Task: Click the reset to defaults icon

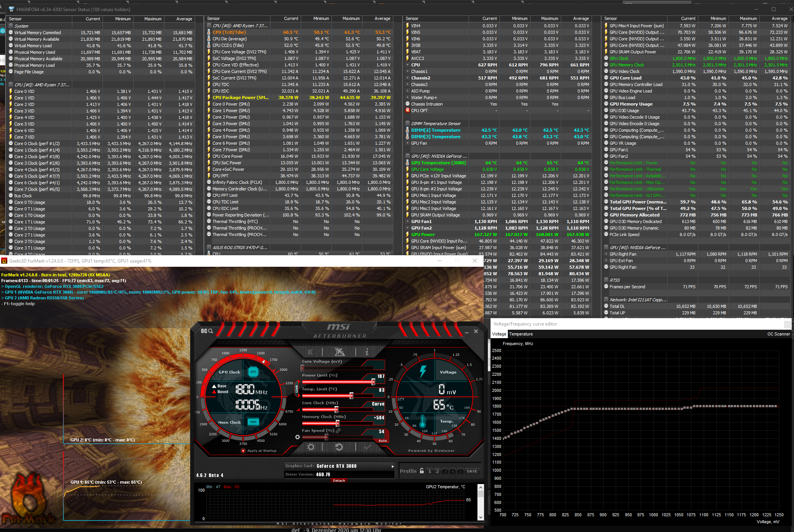Action: click(339, 447)
